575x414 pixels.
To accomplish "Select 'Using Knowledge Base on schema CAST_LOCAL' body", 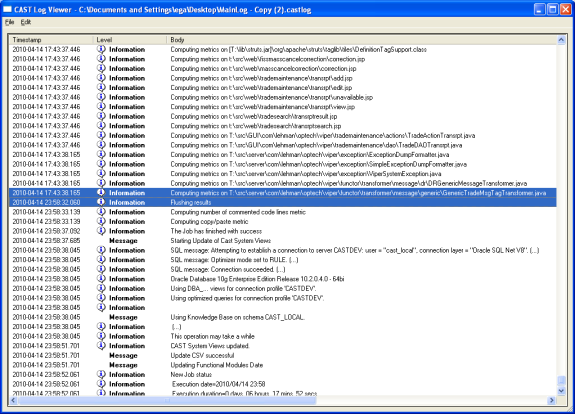I will [x=237, y=317].
